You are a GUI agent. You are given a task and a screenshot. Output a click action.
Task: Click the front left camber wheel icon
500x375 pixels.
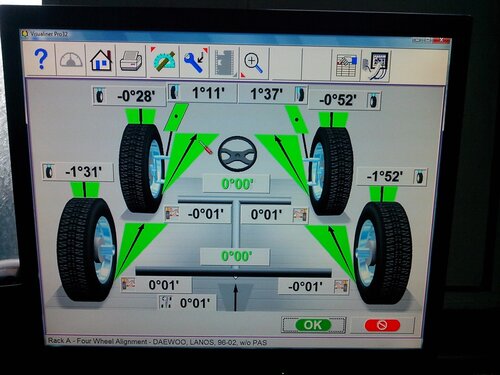(x=99, y=96)
